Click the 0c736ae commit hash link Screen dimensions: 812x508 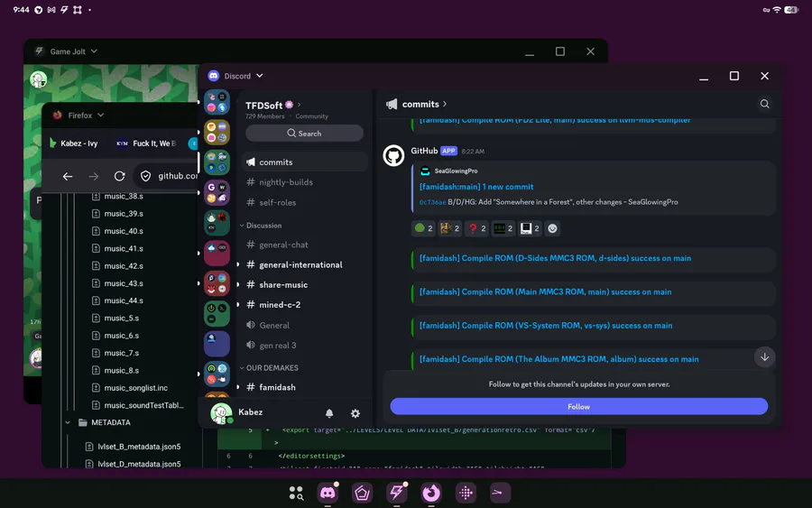432,202
